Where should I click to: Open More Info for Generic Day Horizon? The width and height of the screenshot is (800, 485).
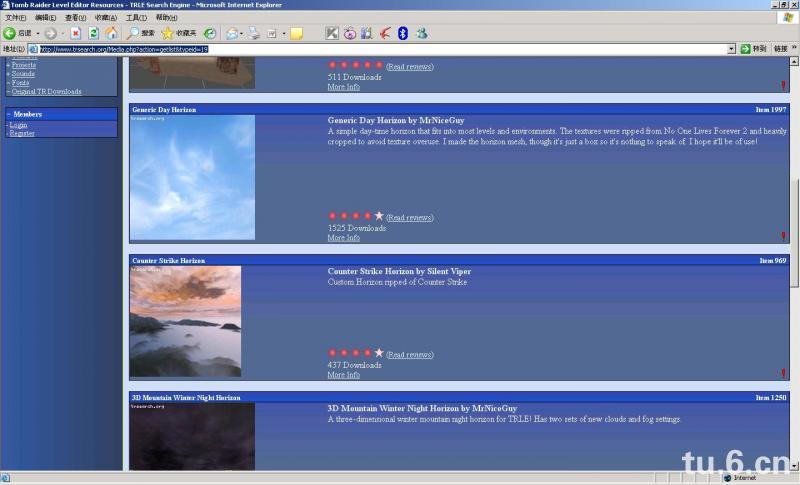click(344, 238)
